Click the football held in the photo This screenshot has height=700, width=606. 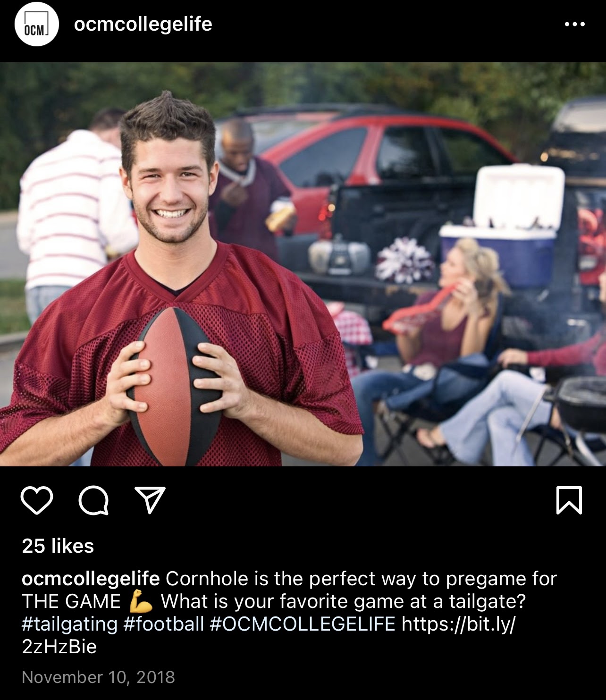[174, 385]
